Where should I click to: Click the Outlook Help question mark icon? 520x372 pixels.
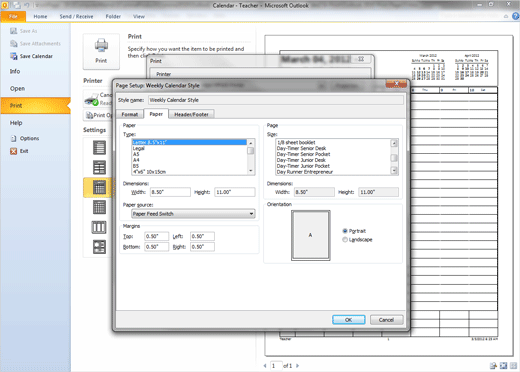point(516,16)
